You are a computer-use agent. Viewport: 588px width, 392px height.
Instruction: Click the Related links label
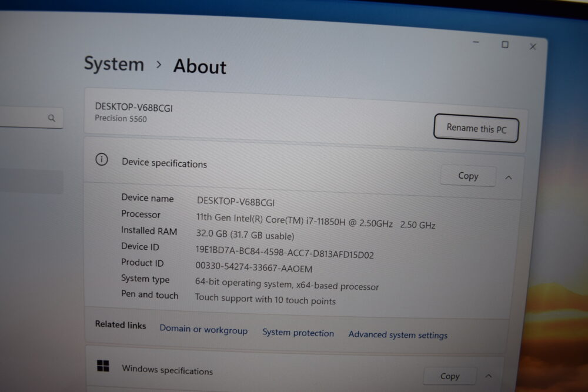pos(121,324)
